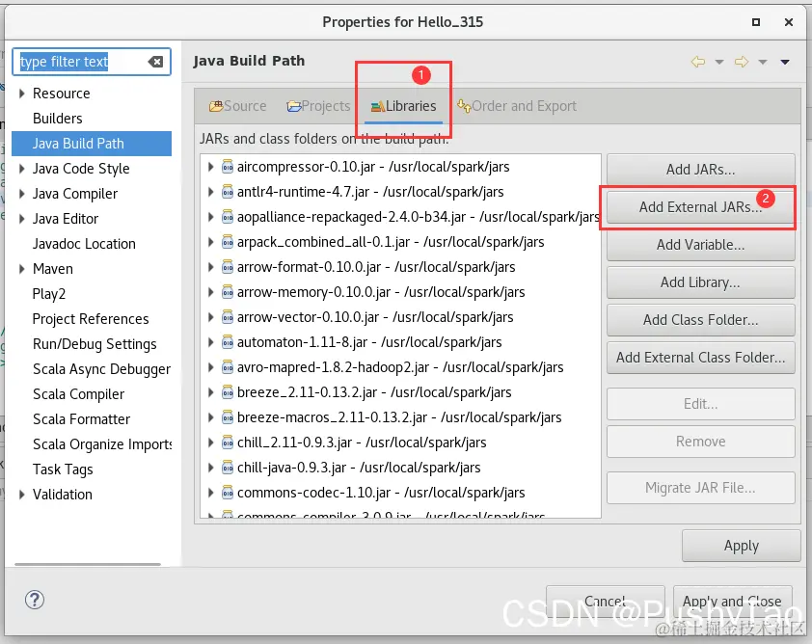The height and width of the screenshot is (644, 812).
Task: Maximize the Properties dialog window
Action: (756, 22)
